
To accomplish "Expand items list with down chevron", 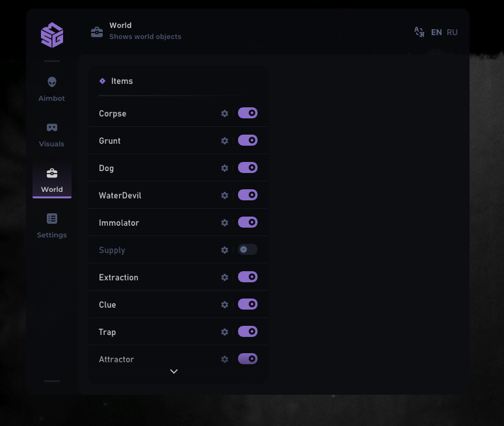I will point(174,371).
